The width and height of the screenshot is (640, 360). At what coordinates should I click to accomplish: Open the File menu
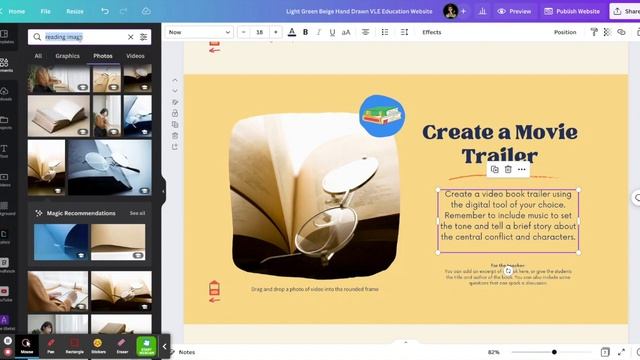(45, 11)
